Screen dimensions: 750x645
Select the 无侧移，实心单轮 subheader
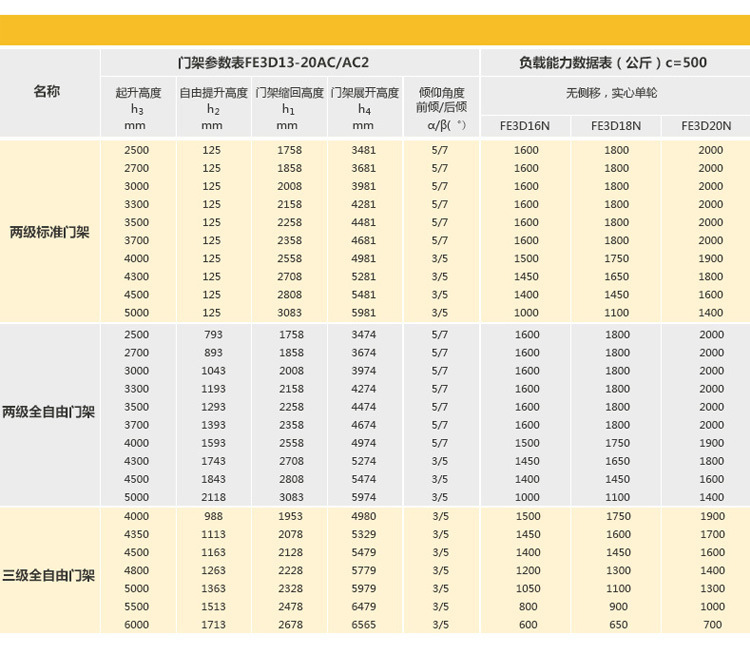click(612, 93)
